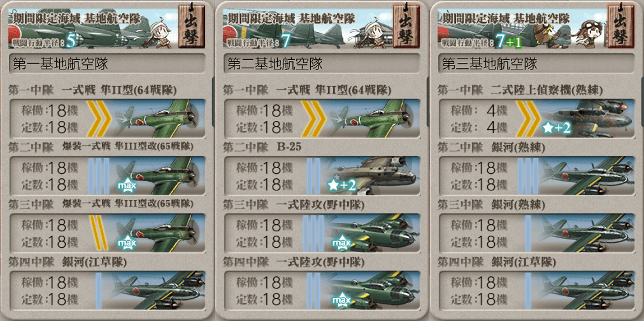This screenshot has width=644, height=321.
Task: Click the 第二基地航空隊 name field
Action: pos(322,64)
